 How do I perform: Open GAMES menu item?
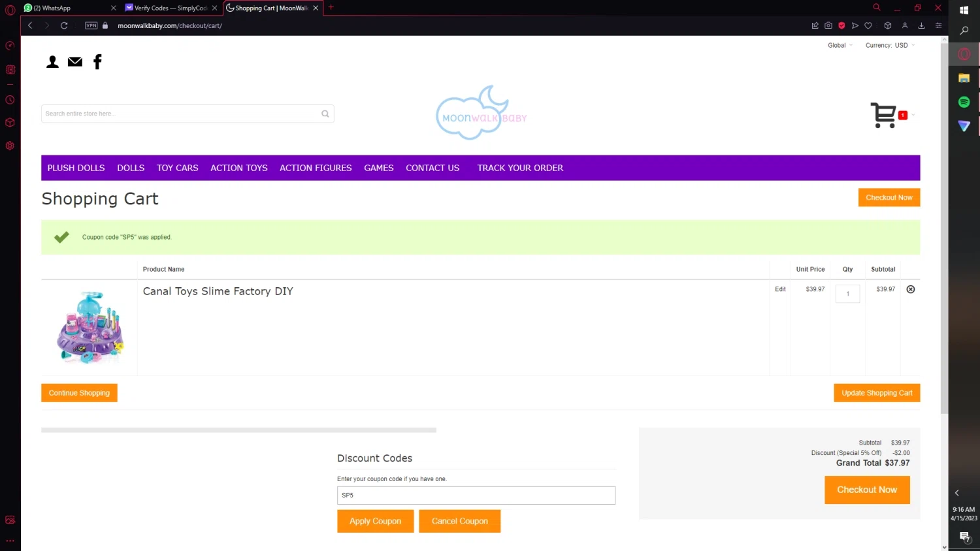click(379, 168)
